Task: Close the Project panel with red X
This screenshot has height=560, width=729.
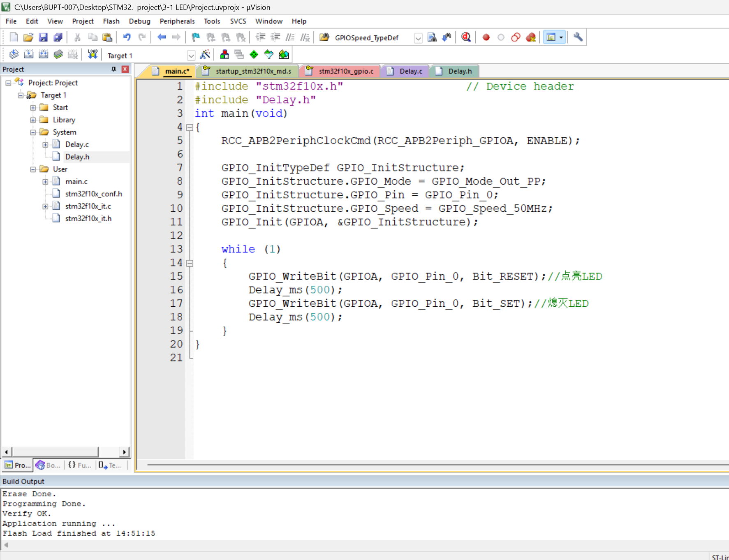Action: coord(125,69)
